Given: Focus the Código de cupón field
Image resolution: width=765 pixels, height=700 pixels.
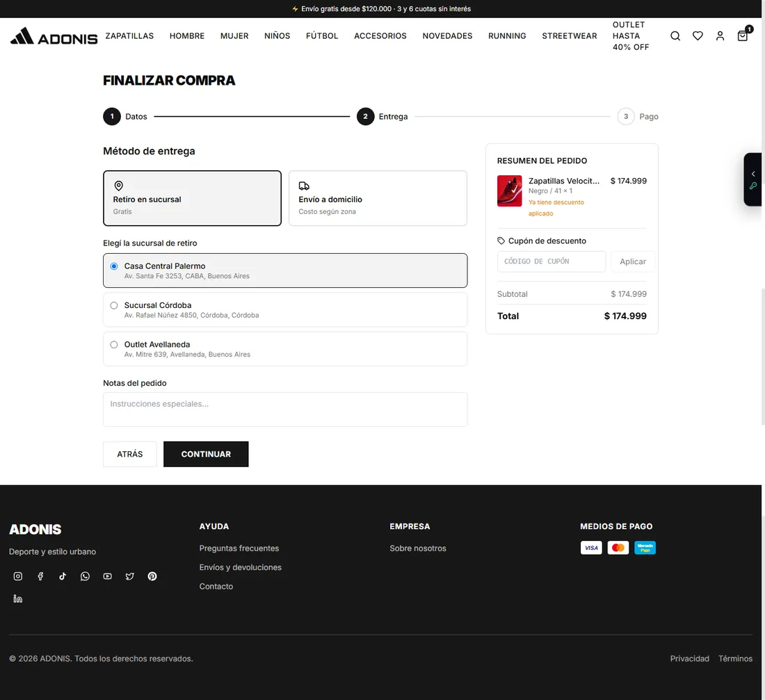Looking at the screenshot, I should [551, 261].
